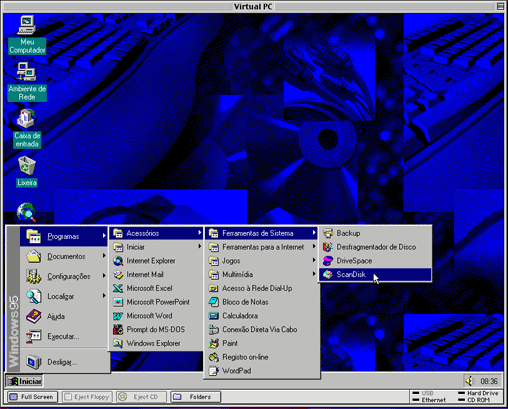508x409 pixels.
Task: Click the volume speaker tray icon
Action: [469, 381]
